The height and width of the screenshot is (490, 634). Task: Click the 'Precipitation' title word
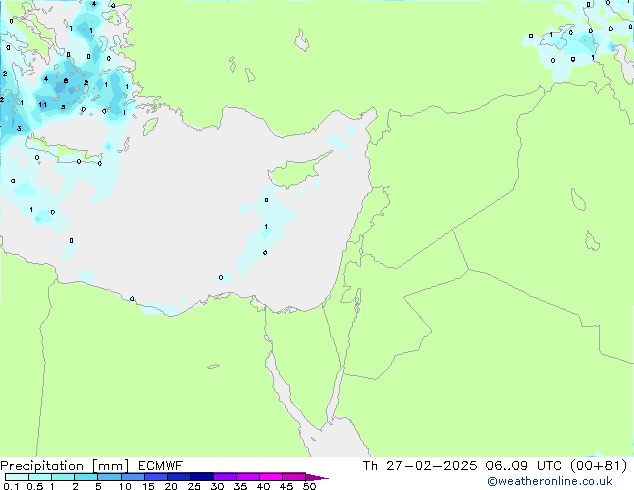42,466
